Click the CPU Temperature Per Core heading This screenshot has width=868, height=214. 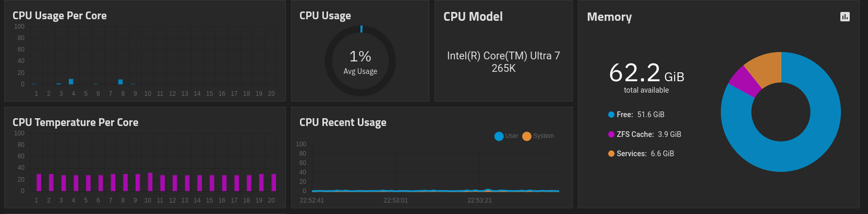[76, 122]
